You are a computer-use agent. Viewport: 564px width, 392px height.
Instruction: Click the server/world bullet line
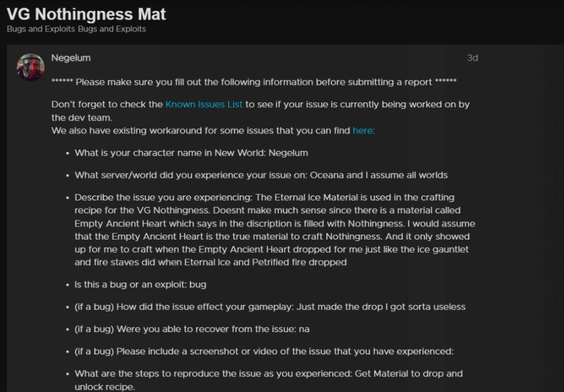click(x=261, y=175)
